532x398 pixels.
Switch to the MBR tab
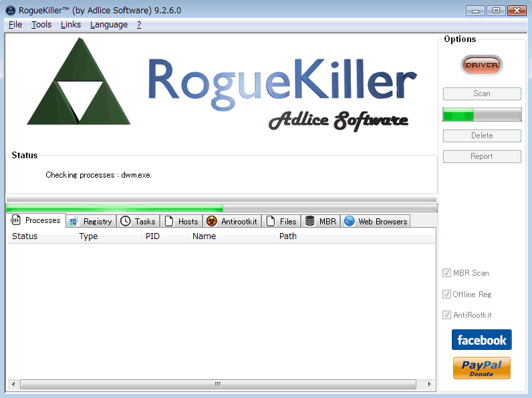[321, 222]
